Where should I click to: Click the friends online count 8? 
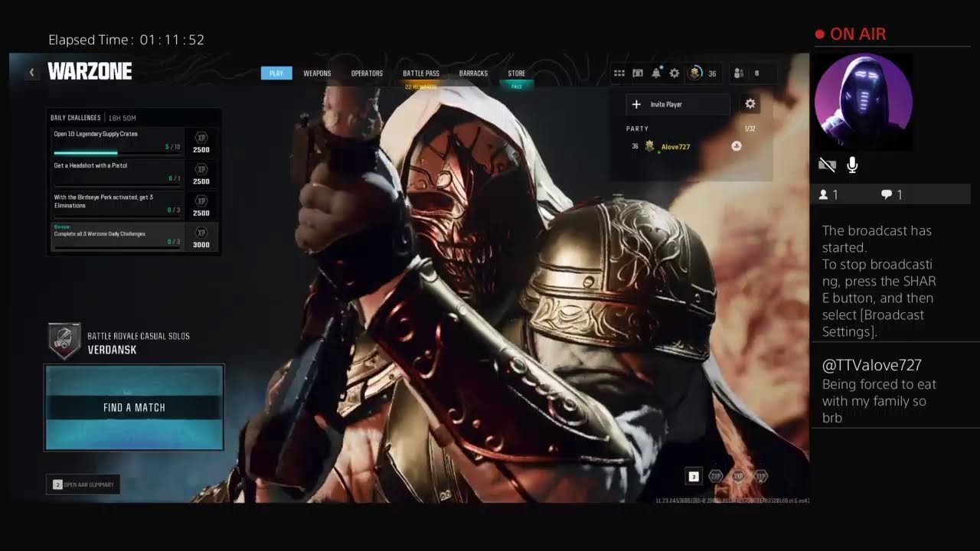pyautogui.click(x=756, y=73)
